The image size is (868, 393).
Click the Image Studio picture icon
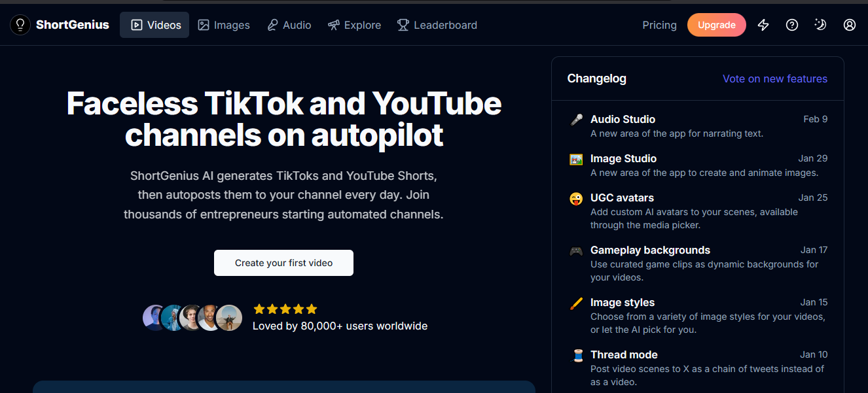click(x=576, y=159)
